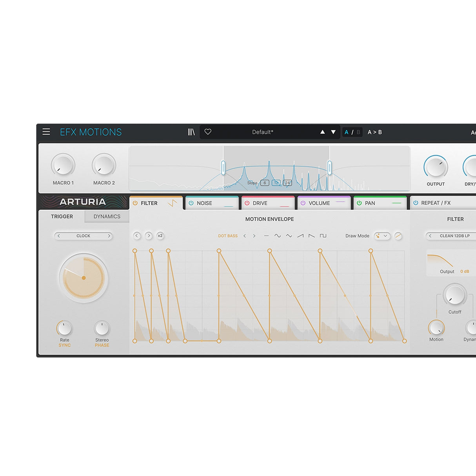Switch to the DYNAMICS tab
The height and width of the screenshot is (476, 476).
click(107, 216)
